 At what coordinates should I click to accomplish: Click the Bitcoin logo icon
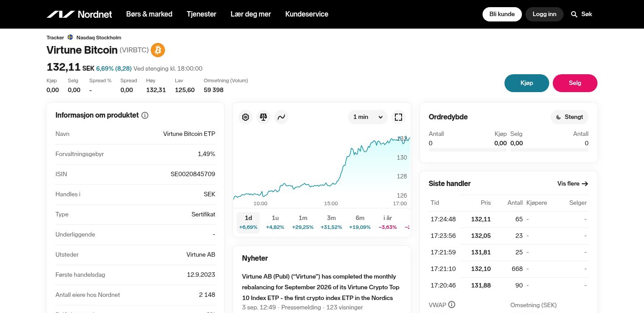[158, 50]
